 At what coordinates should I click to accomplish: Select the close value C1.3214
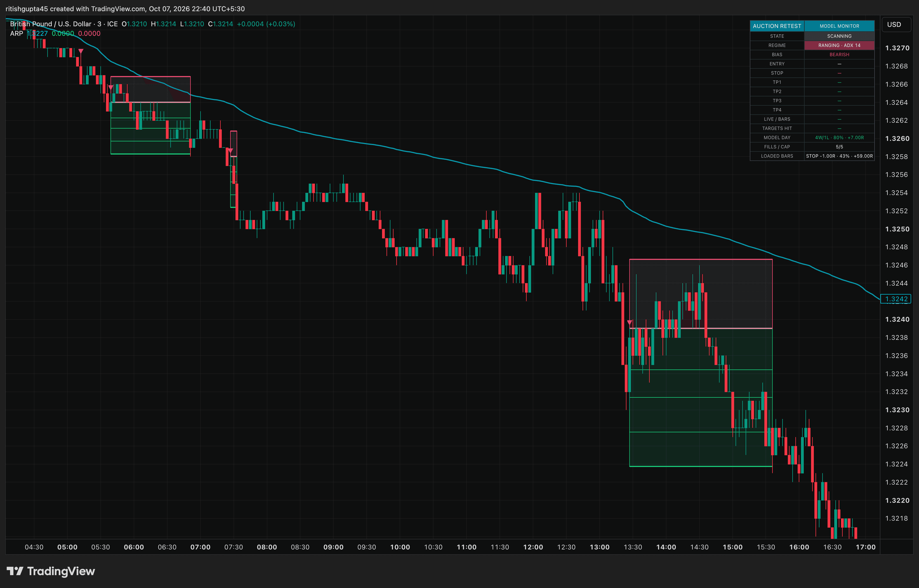coord(220,24)
